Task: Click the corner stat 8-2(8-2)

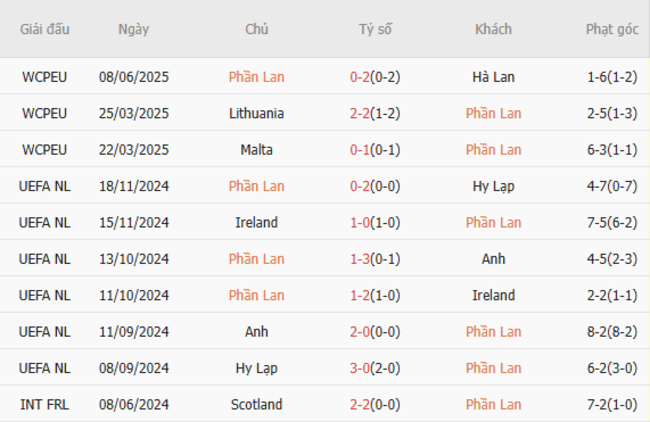Action: coord(612,332)
